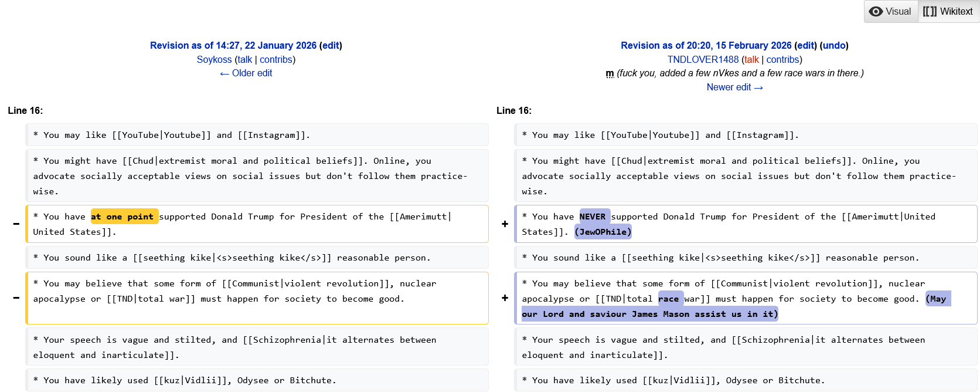Switch to Visual diff mode

click(891, 11)
